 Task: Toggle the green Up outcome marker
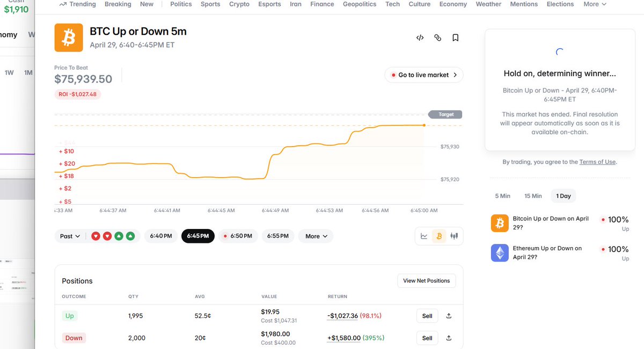119,236
